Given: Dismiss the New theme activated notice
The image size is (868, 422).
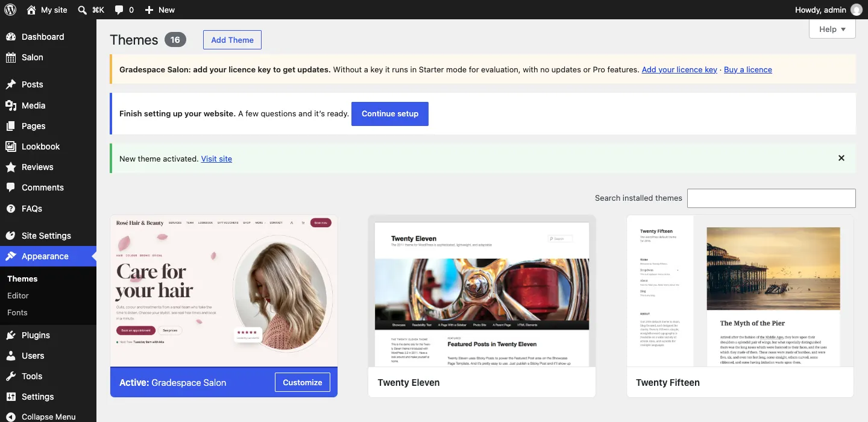Looking at the screenshot, I should coord(841,158).
